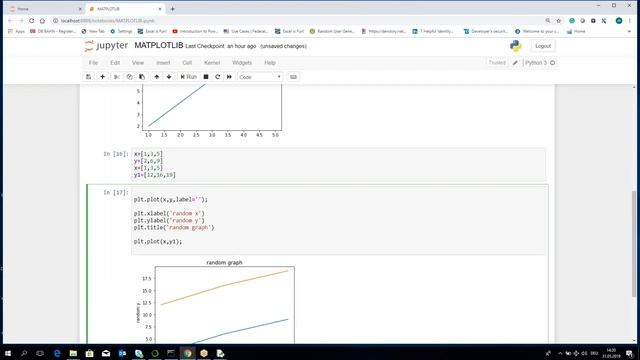Interrupt the kernel with stop icon
This screenshot has width=640, height=360.
coord(206,77)
